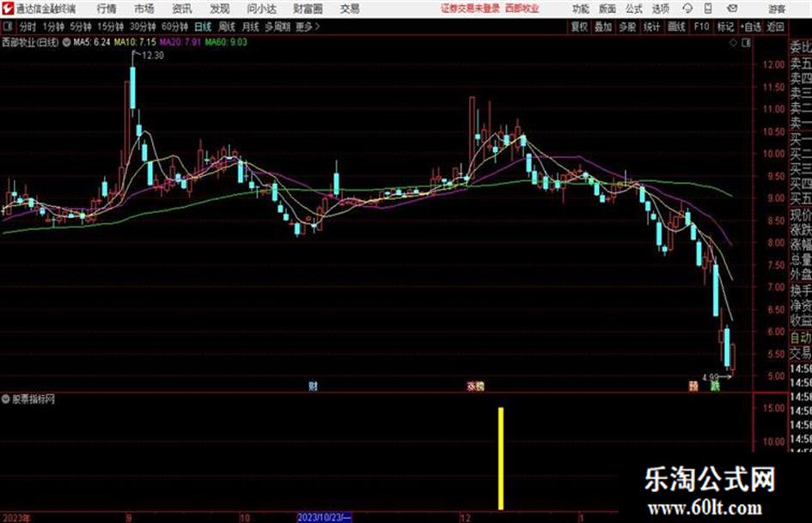This screenshot has height=523, width=812.
Task: Click the 返回 back button
Action: pos(775,27)
